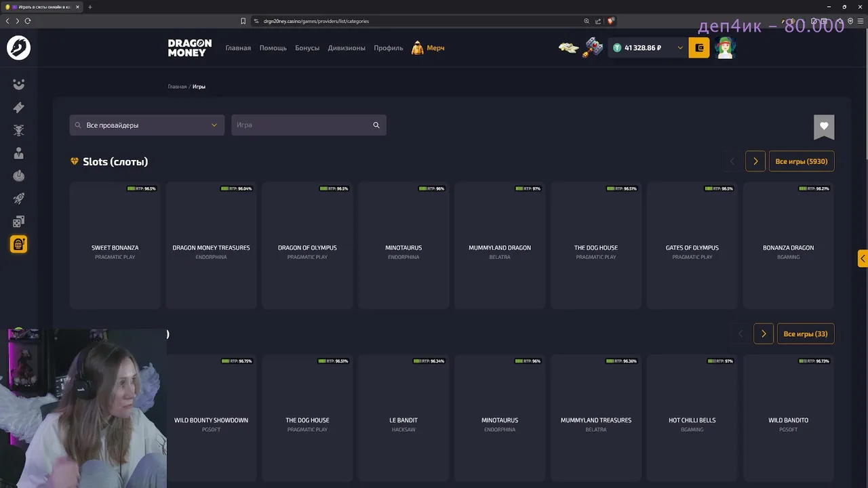This screenshot has height=488, width=868.
Task: Click the Dragon Money logo
Action: pos(190,48)
